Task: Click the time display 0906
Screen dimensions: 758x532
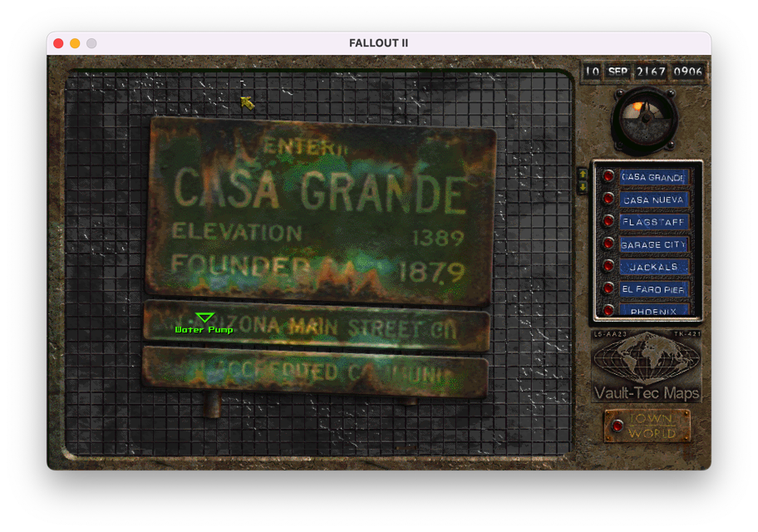Action: tap(687, 71)
